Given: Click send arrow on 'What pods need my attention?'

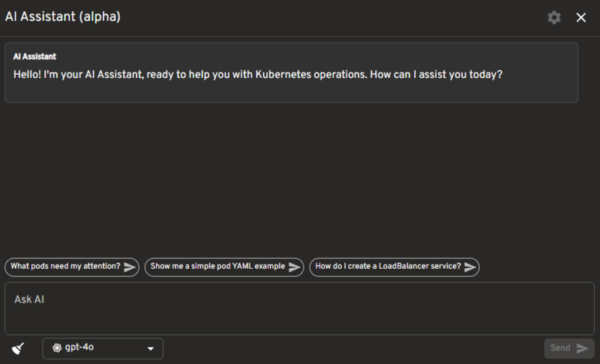Looking at the screenshot, I should click(130, 267).
